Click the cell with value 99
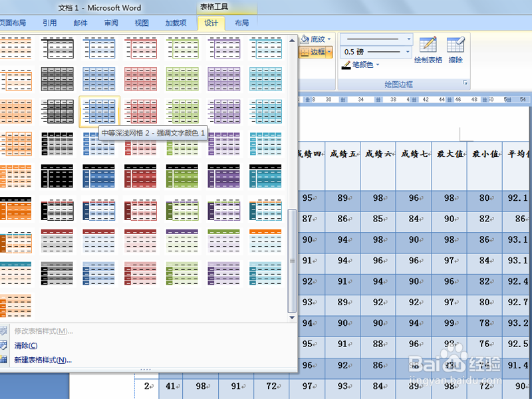The image size is (532, 399). tap(450, 327)
